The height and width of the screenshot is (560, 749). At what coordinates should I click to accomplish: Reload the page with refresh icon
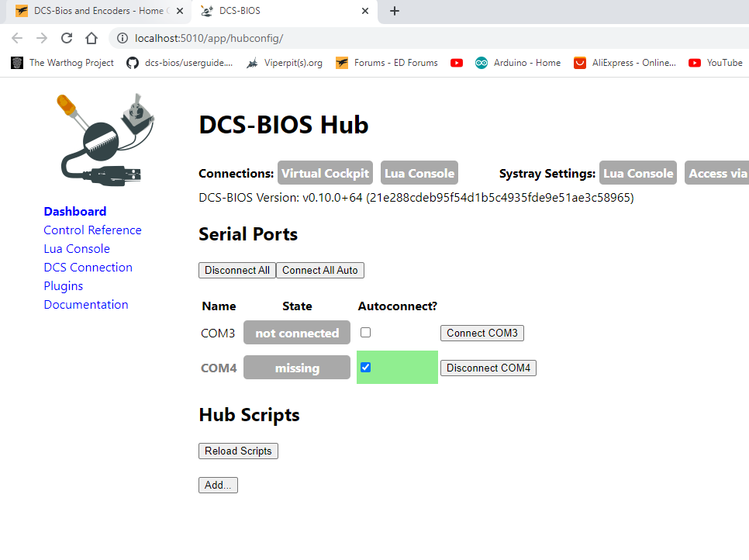pyautogui.click(x=67, y=38)
